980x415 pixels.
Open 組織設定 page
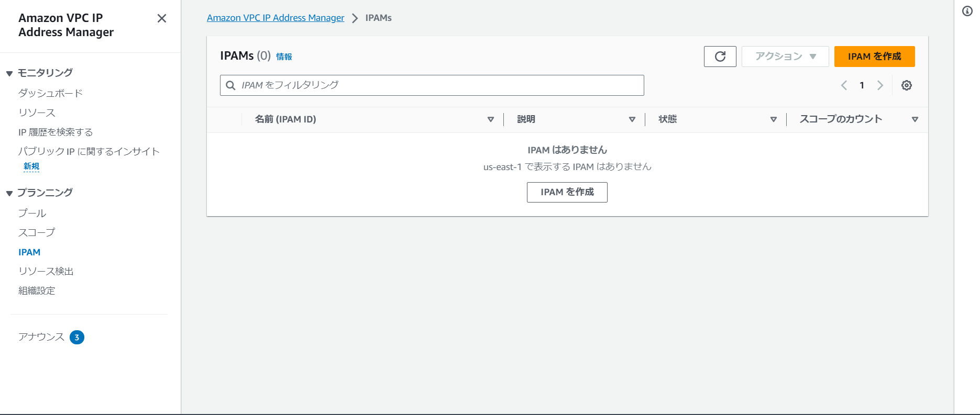click(37, 290)
